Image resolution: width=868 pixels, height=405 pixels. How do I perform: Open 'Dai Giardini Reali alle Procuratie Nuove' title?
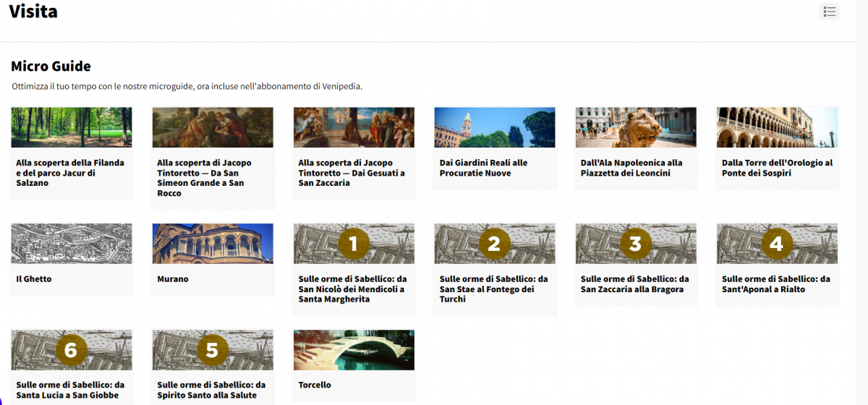tap(484, 168)
